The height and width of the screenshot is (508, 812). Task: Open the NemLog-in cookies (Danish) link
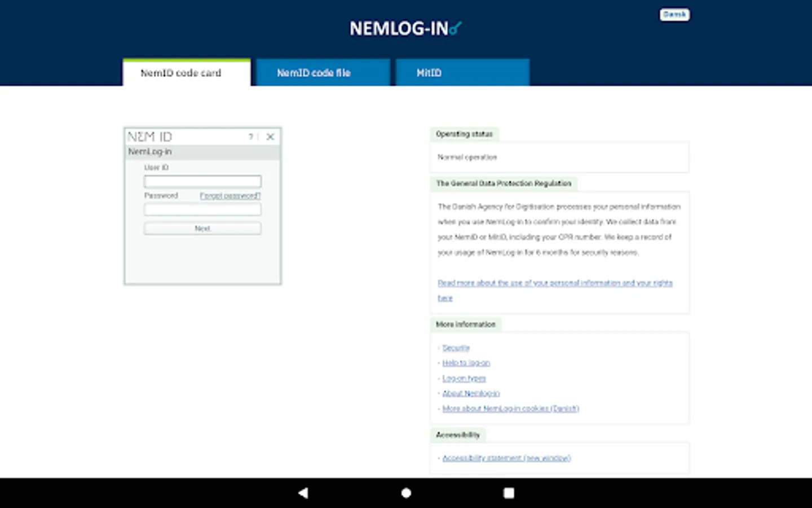coord(511,409)
